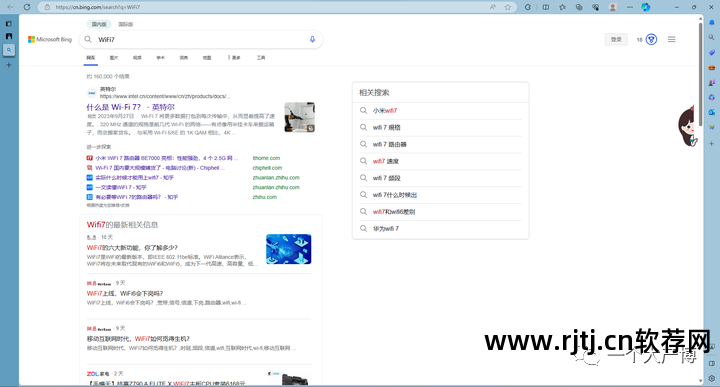The width and height of the screenshot is (720, 387).
Task: Select the active Bing search vertical tab
Action: coord(9,50)
